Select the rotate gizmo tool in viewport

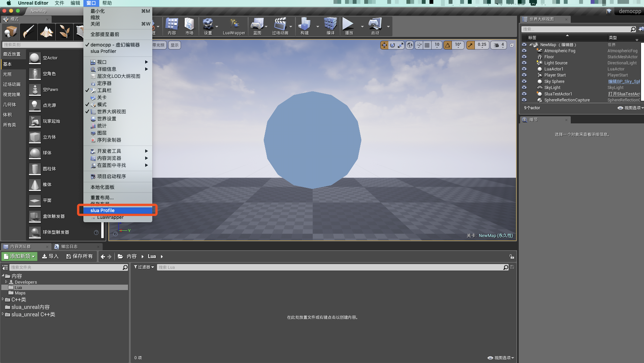coord(392,45)
